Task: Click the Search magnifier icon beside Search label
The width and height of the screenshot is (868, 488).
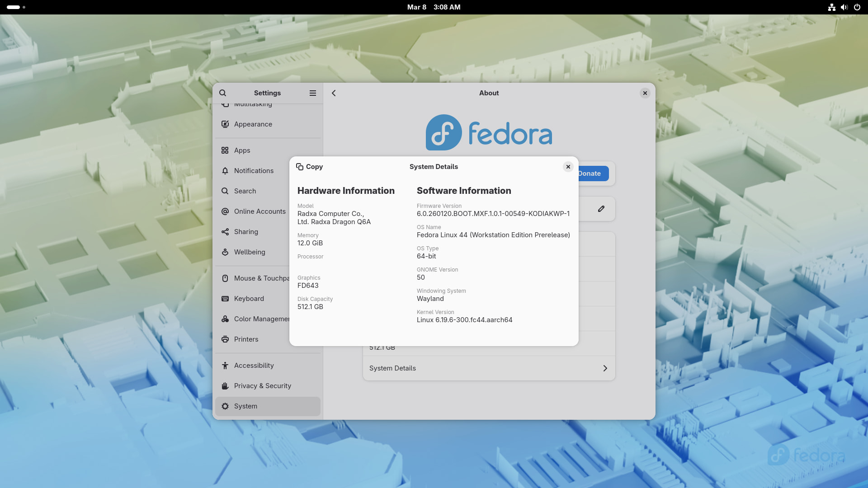Action: point(225,191)
